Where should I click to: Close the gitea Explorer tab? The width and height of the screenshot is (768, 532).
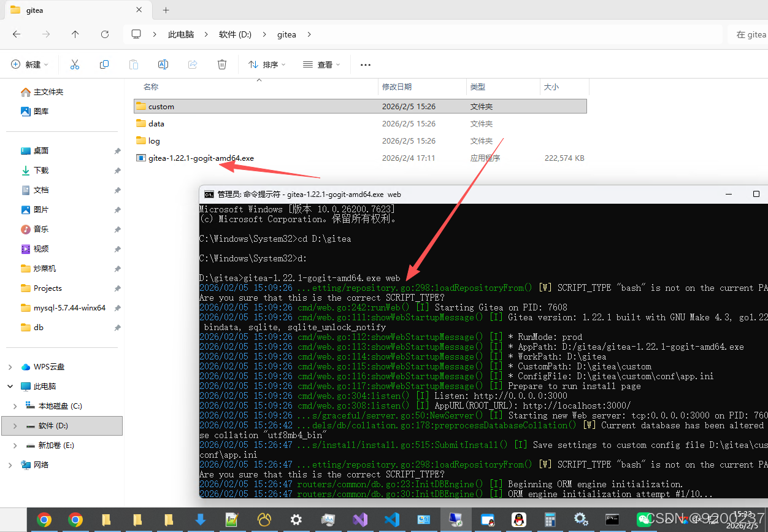(139, 10)
